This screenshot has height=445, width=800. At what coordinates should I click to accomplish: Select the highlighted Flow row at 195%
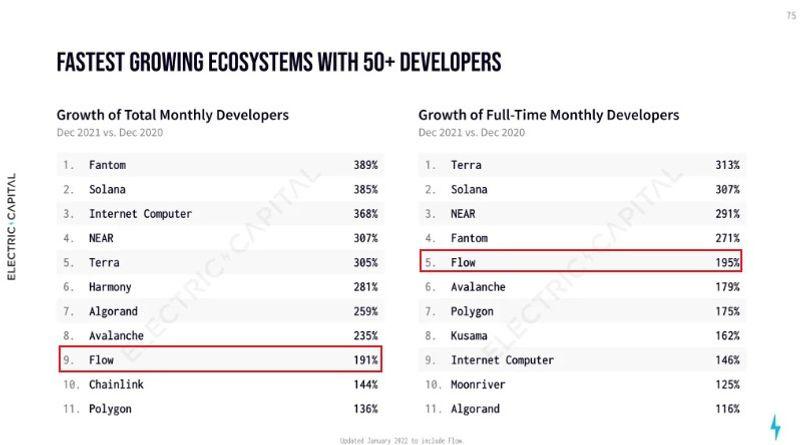581,262
